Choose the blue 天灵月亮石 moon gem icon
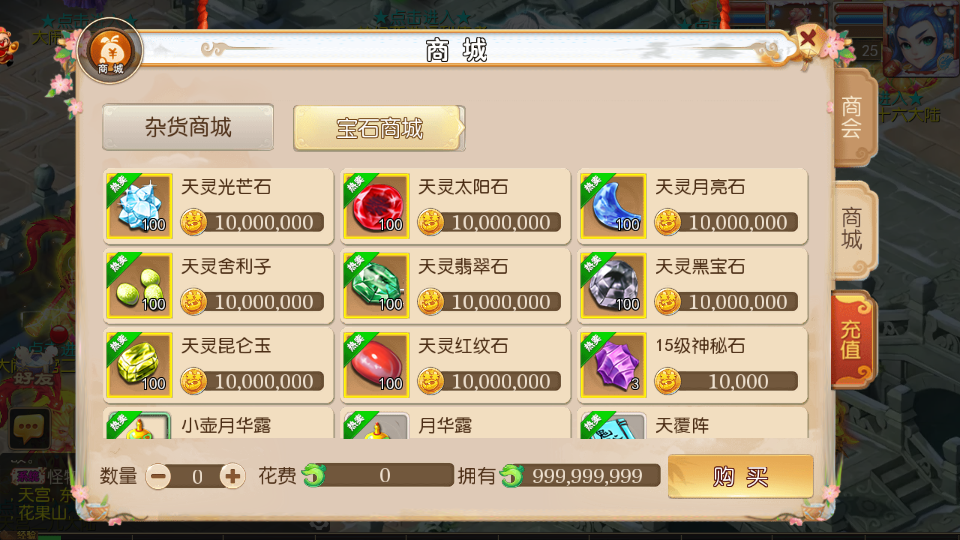 [613, 206]
